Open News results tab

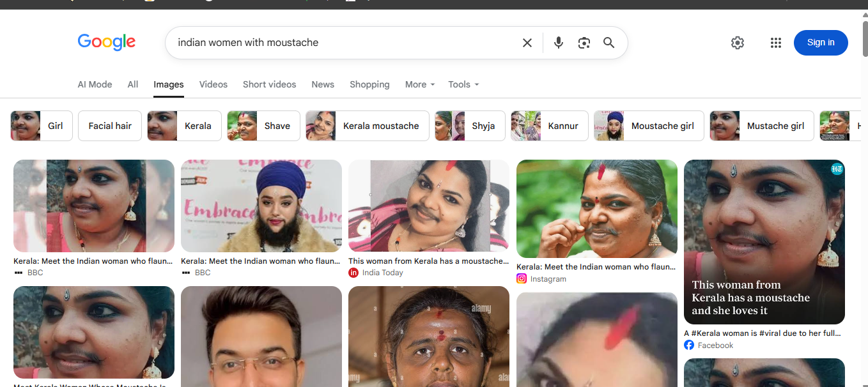pos(323,84)
